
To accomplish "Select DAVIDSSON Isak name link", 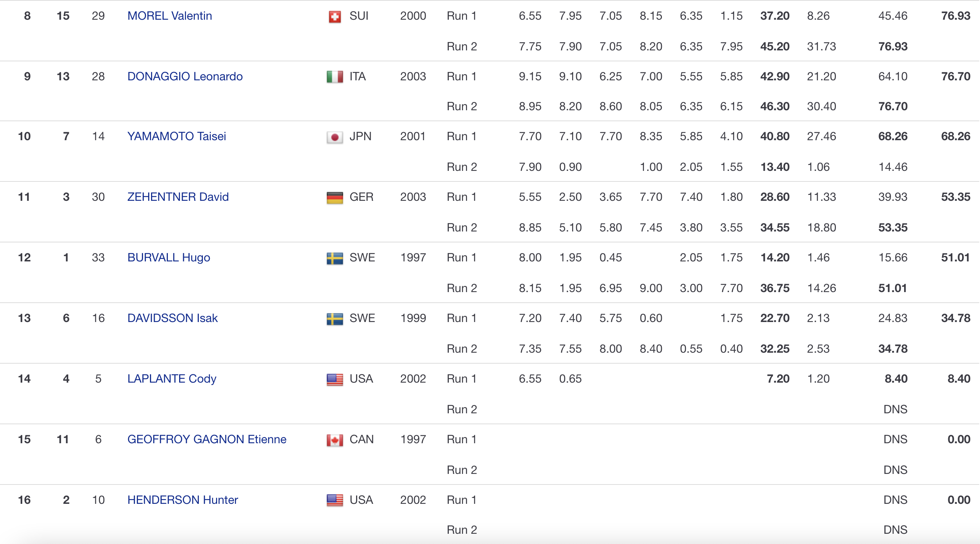I will pyautogui.click(x=172, y=318).
